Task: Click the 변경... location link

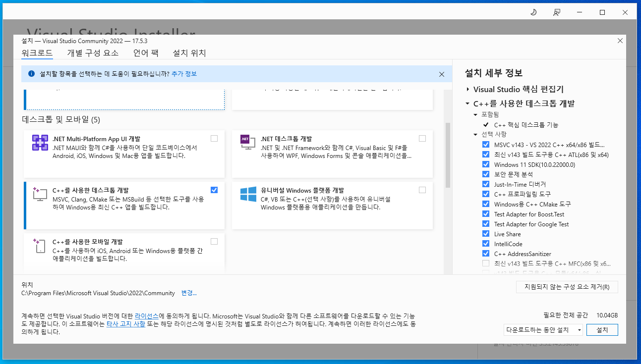Action: click(189, 293)
